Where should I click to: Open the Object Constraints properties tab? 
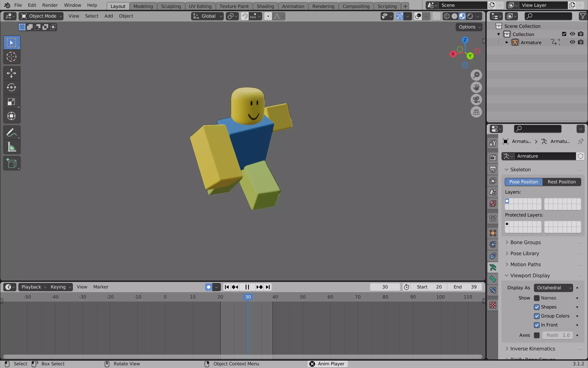coord(493,256)
